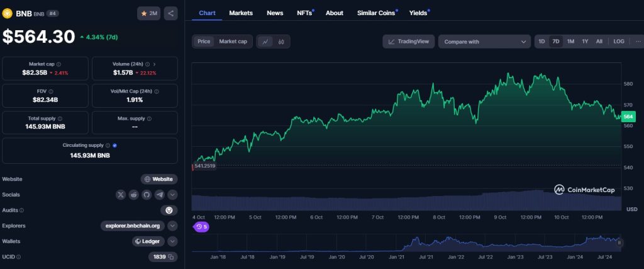Switch to candlestick chart view
The image size is (644, 269).
point(281,42)
